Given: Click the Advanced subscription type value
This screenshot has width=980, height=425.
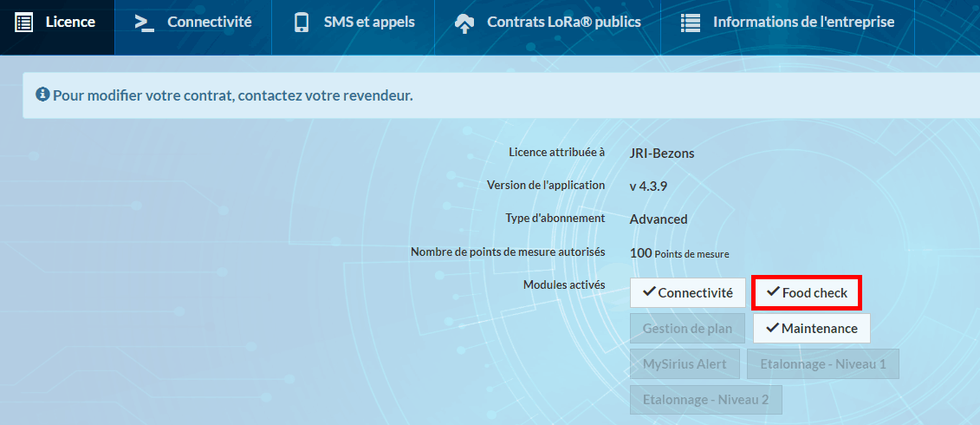Looking at the screenshot, I should coord(659,219).
